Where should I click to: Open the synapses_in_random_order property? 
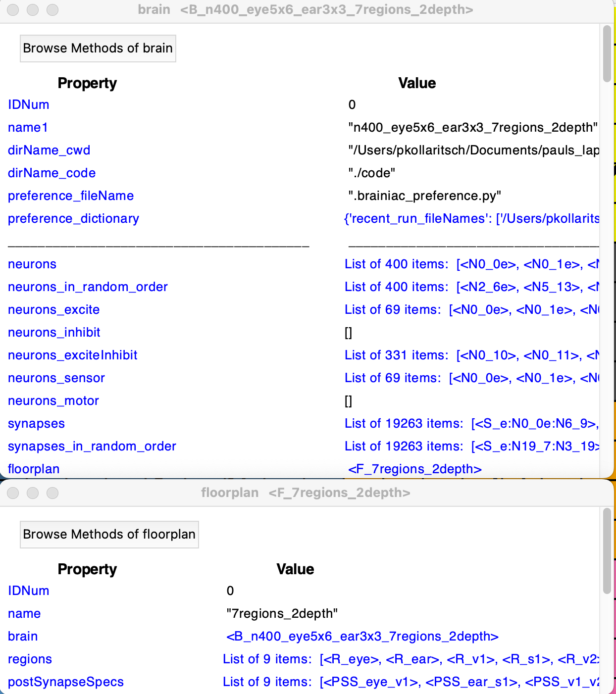coord(92,446)
